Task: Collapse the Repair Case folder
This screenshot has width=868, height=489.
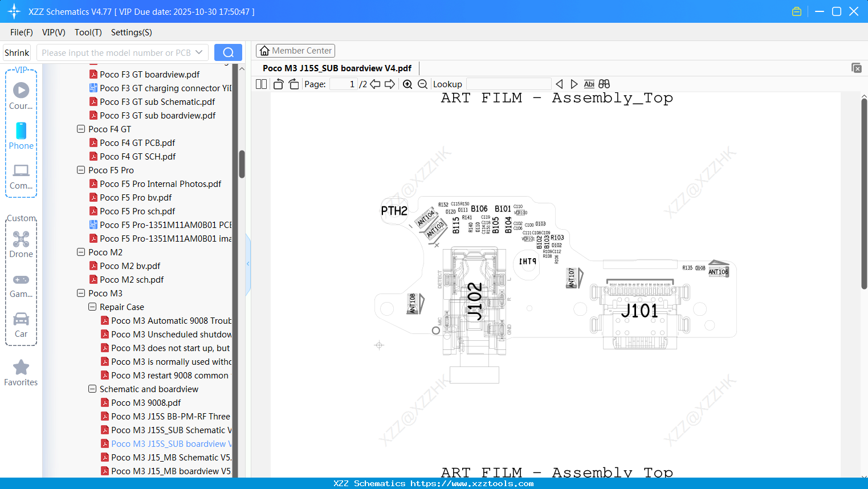Action: [92, 307]
